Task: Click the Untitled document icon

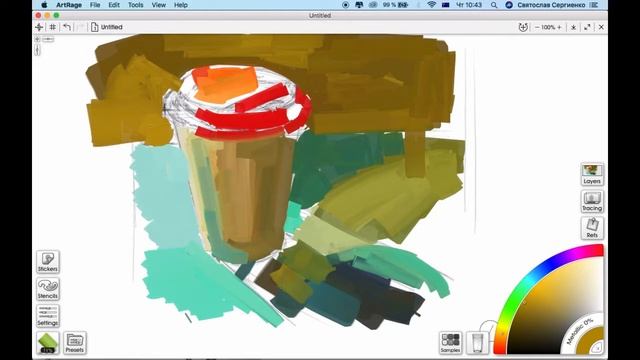Action: pos(94,27)
